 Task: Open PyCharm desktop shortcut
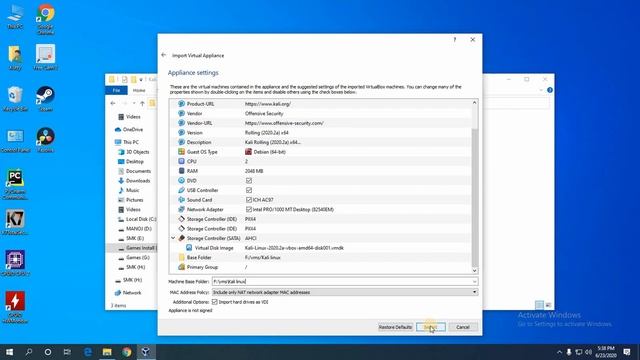(x=15, y=184)
